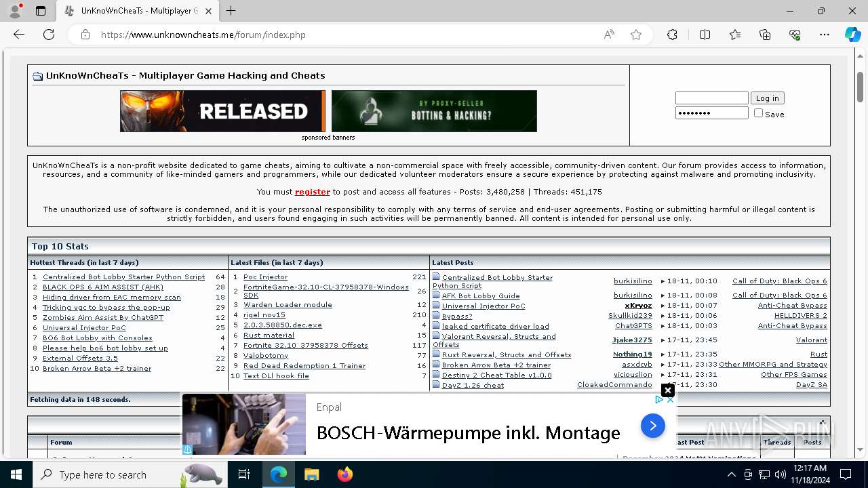Click the address bar URL

click(x=203, y=35)
